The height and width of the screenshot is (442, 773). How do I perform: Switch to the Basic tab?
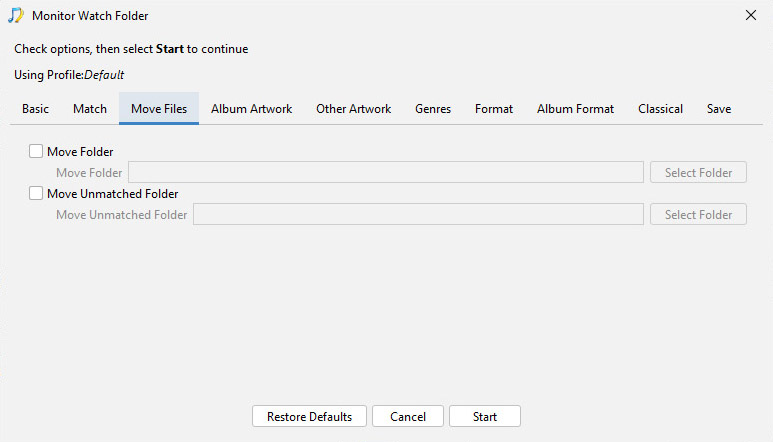point(35,109)
